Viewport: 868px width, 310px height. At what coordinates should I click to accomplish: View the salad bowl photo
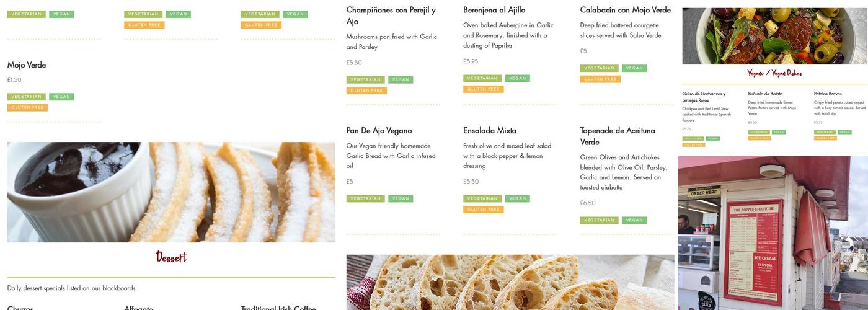pyautogui.click(x=774, y=36)
